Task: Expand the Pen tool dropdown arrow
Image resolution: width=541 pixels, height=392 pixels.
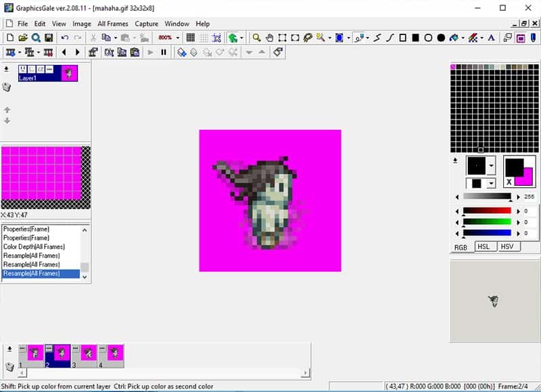Action: tap(367, 38)
